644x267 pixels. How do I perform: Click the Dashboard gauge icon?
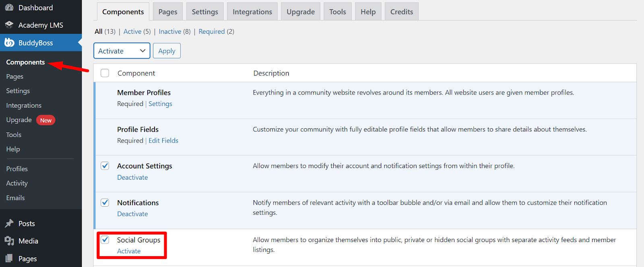[9, 8]
